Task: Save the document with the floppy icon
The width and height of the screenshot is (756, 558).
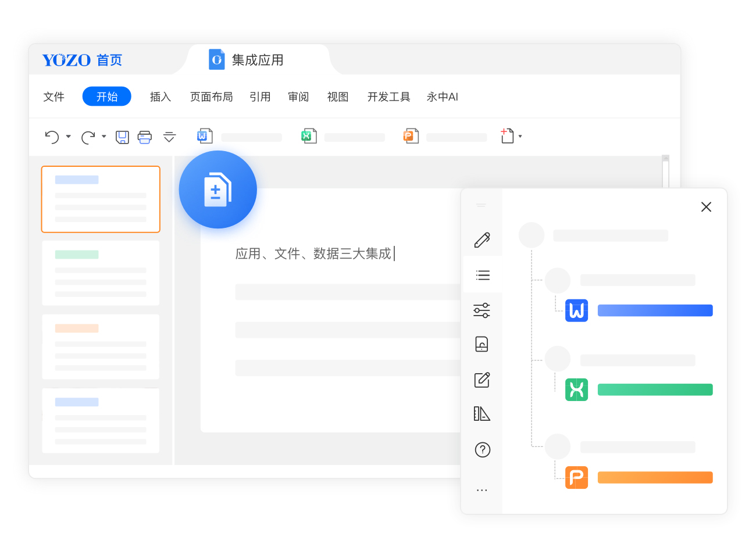Action: pyautogui.click(x=122, y=137)
